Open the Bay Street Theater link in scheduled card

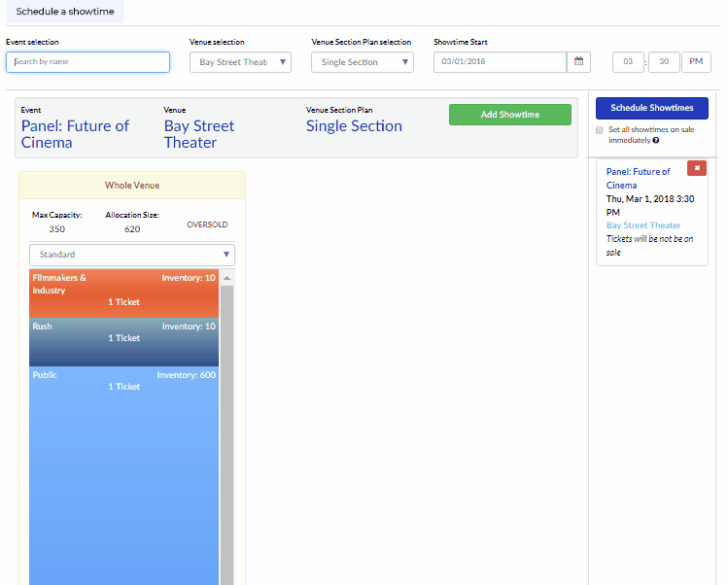click(643, 225)
